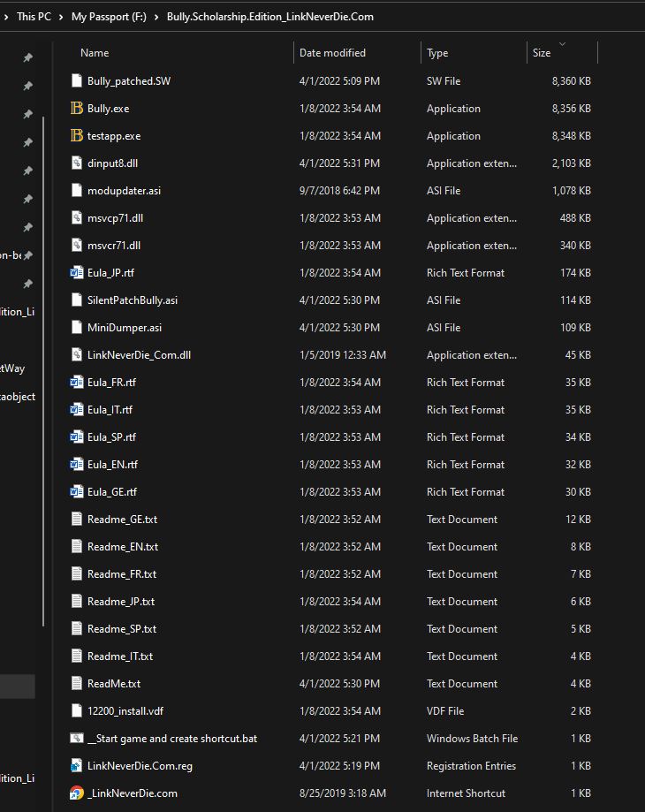Select the Bully_patched.SW file name

[128, 81]
